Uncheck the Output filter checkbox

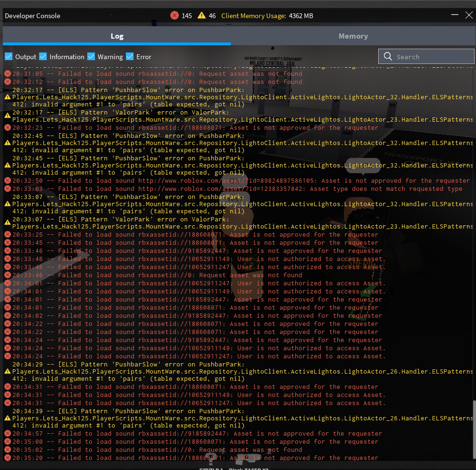9,57
